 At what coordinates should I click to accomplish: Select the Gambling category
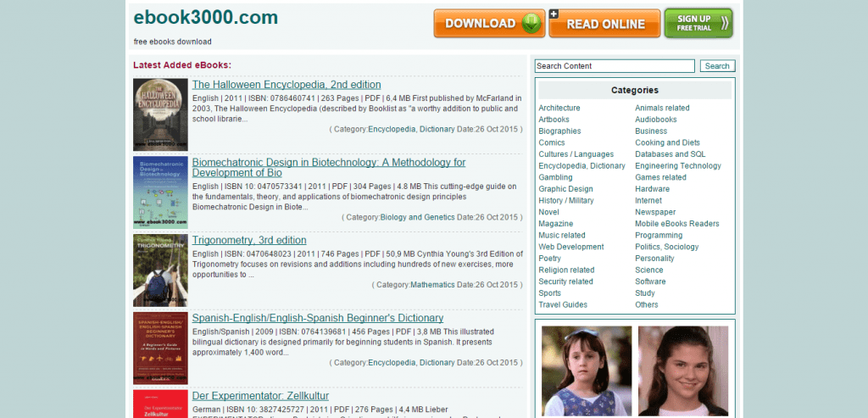click(555, 178)
